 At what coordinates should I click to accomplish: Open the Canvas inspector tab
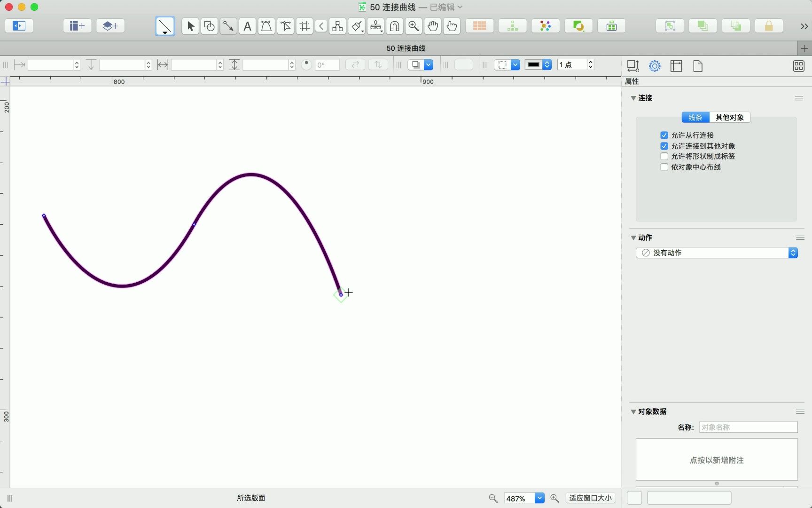pos(676,66)
